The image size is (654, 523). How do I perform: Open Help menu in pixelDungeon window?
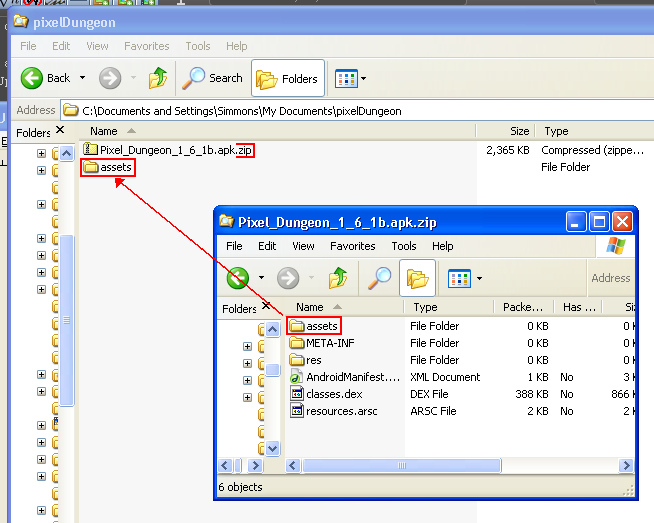click(x=236, y=46)
